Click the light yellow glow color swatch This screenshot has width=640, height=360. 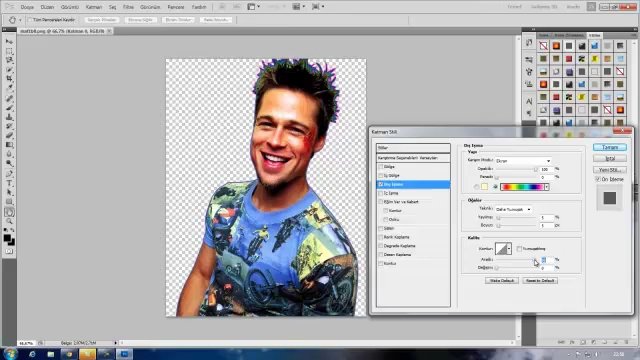coord(484,187)
